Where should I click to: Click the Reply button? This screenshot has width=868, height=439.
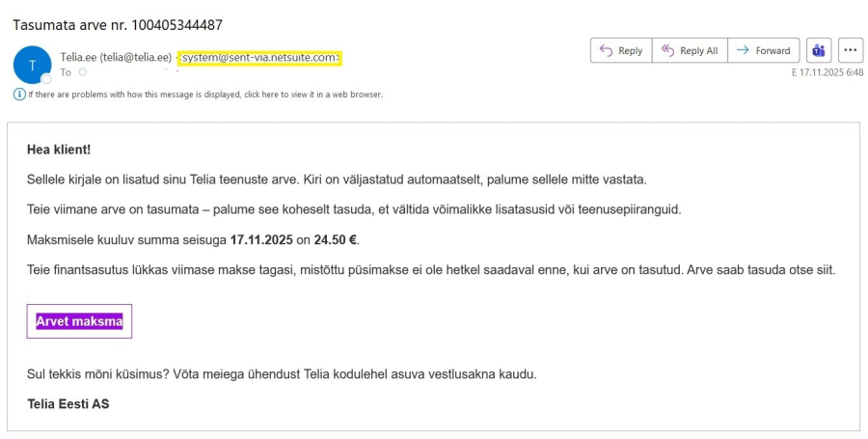621,50
